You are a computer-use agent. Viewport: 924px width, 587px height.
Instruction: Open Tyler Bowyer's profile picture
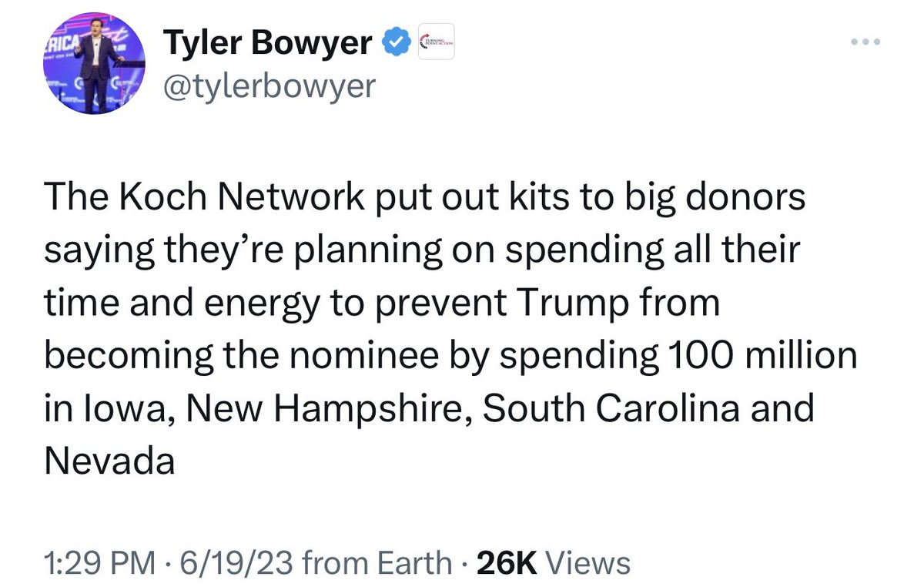click(x=92, y=68)
